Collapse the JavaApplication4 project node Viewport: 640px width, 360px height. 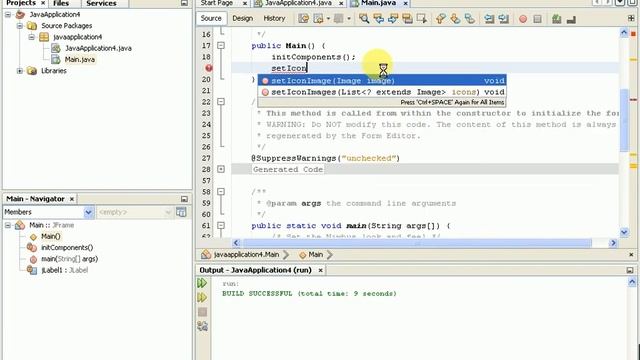pos(8,15)
